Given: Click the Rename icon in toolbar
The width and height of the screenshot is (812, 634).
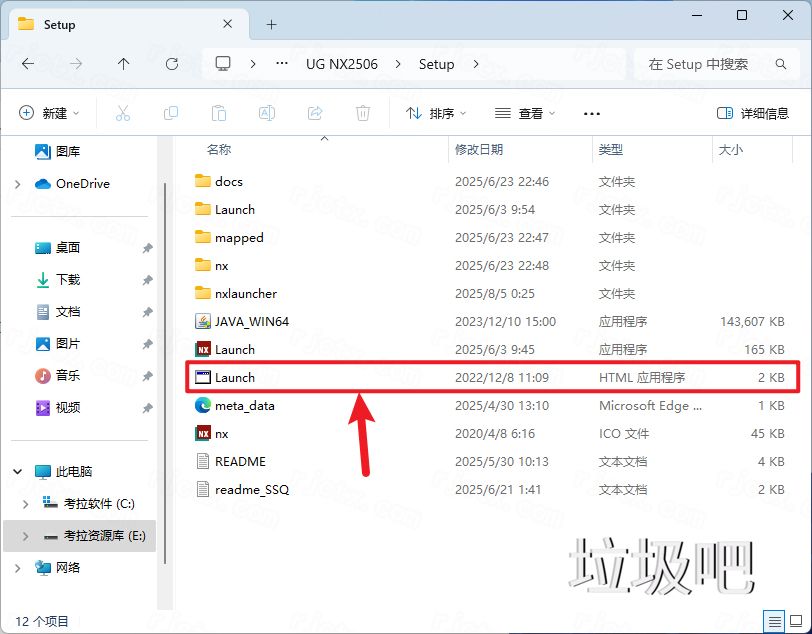Looking at the screenshot, I should [267, 113].
